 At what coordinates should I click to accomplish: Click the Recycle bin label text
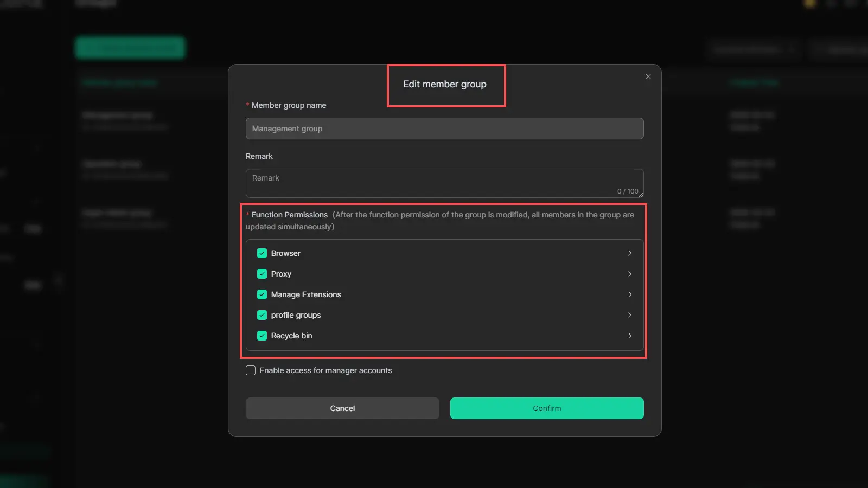291,336
